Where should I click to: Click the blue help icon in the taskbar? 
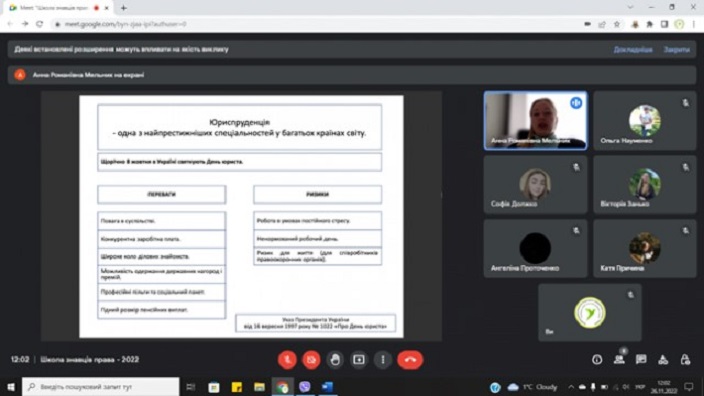[x=495, y=387]
